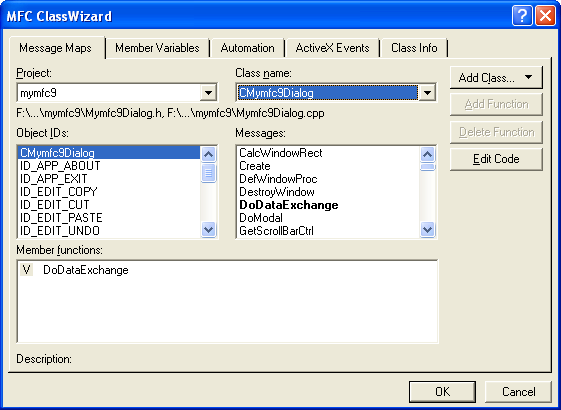Switch to the Member Variables tab
The image size is (561, 410).
tap(157, 48)
